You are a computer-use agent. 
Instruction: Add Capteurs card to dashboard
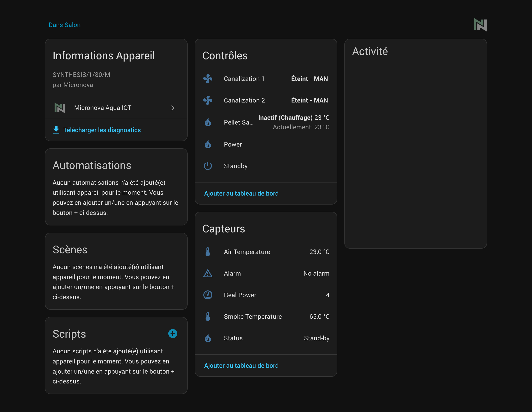[241, 365]
